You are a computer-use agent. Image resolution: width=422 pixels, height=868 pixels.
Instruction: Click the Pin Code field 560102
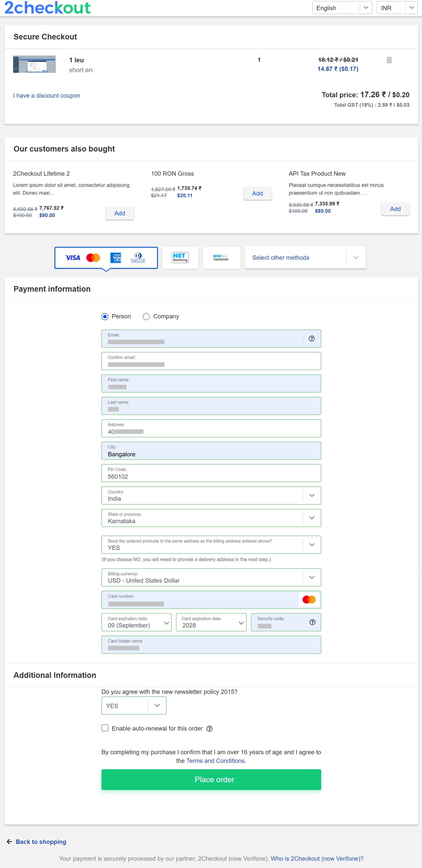click(211, 473)
